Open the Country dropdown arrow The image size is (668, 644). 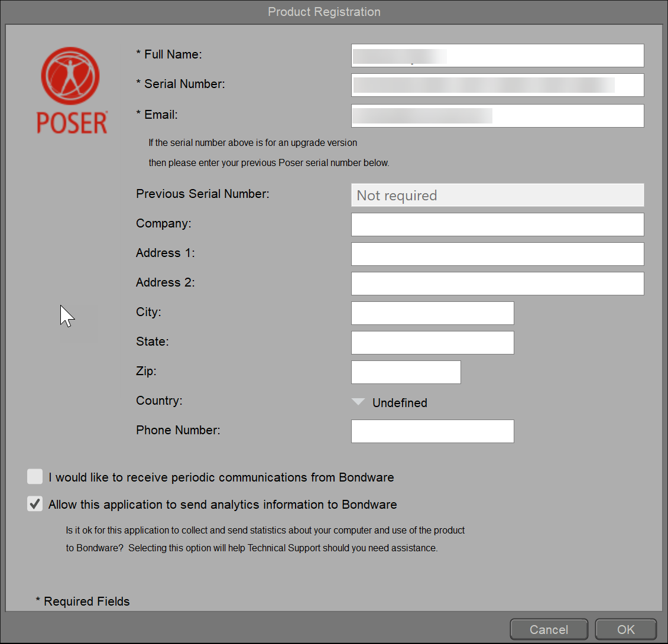(x=358, y=402)
